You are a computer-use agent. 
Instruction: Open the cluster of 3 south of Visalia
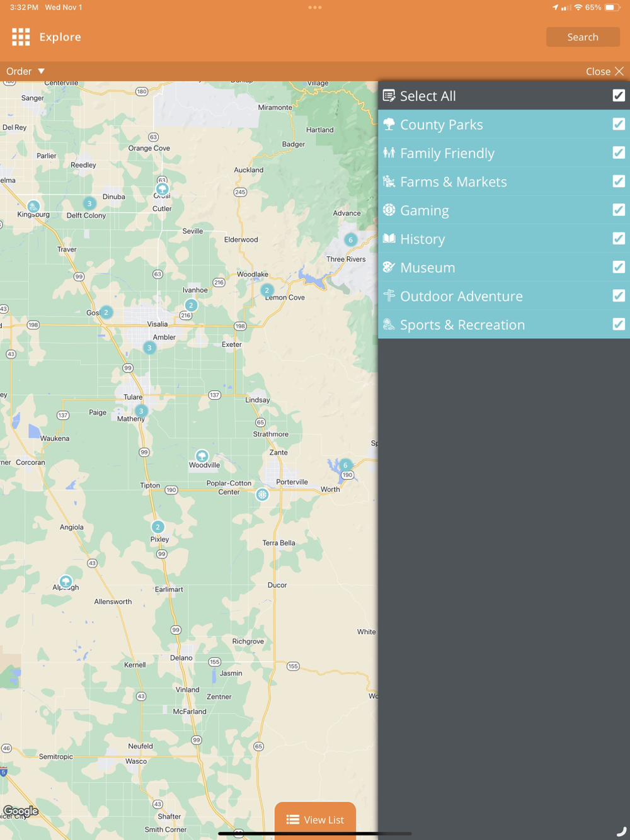(149, 348)
